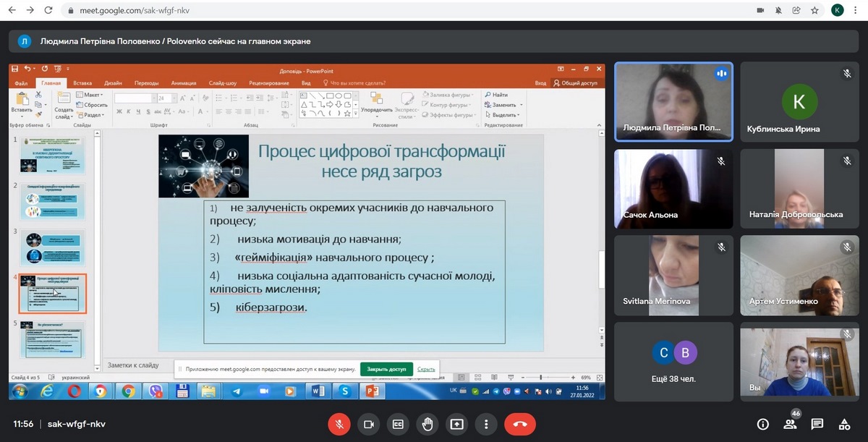
Task: Click the "Скрыть" link
Action: pyautogui.click(x=426, y=369)
